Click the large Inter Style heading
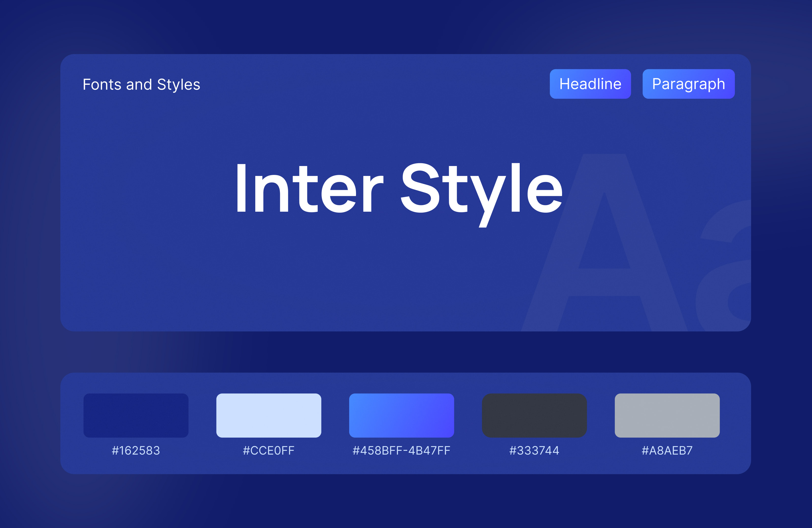 point(399,194)
